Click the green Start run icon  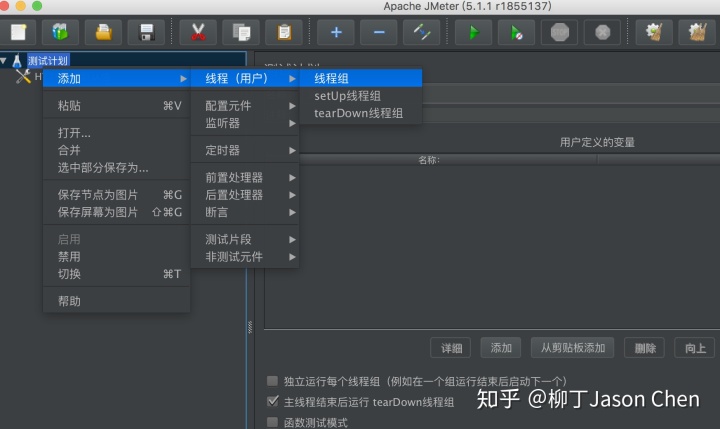pos(473,32)
